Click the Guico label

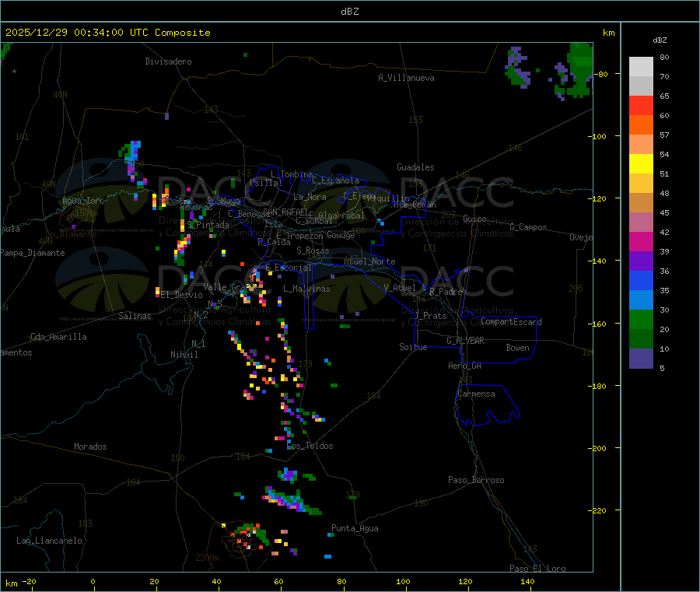tap(474, 219)
